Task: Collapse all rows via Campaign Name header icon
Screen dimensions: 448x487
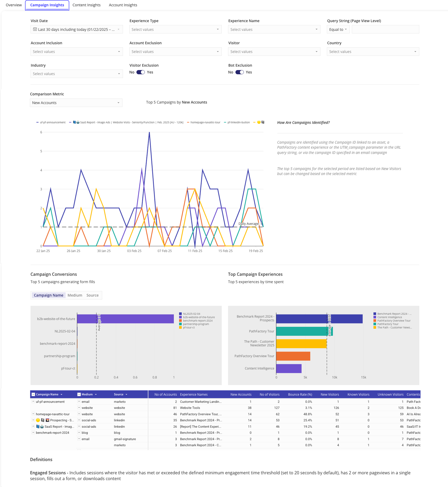Action: 33,394
